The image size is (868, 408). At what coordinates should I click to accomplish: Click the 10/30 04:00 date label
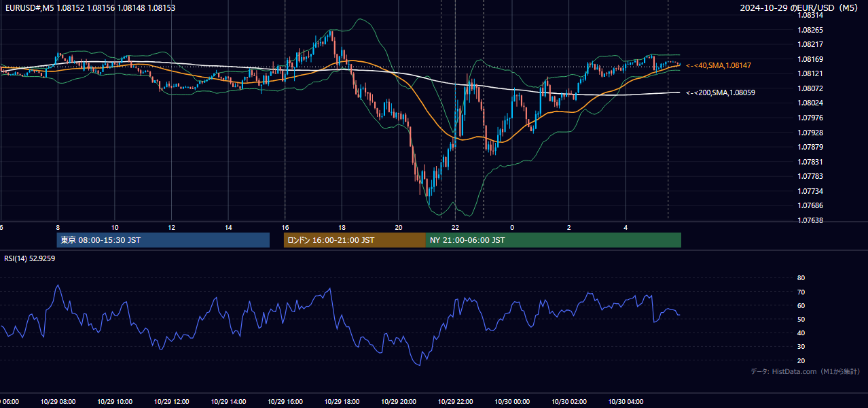tap(626, 402)
